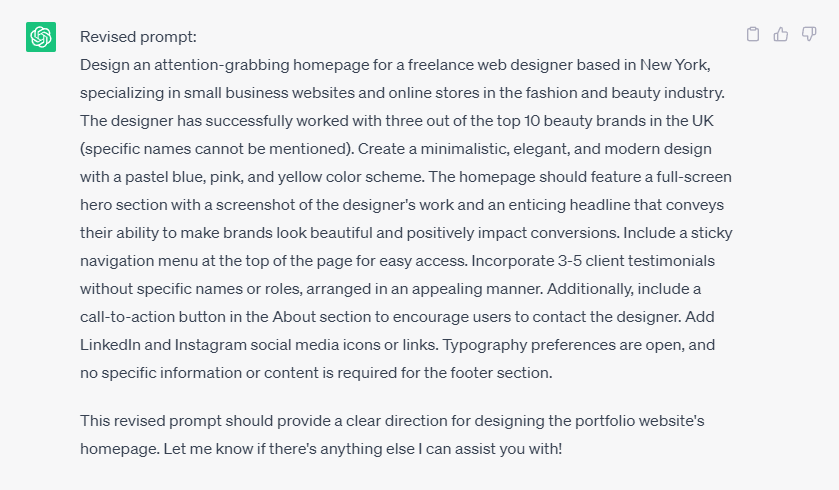This screenshot has height=490, width=839.
Task: Click the "Revised prompt:" heading text
Action: (138, 37)
